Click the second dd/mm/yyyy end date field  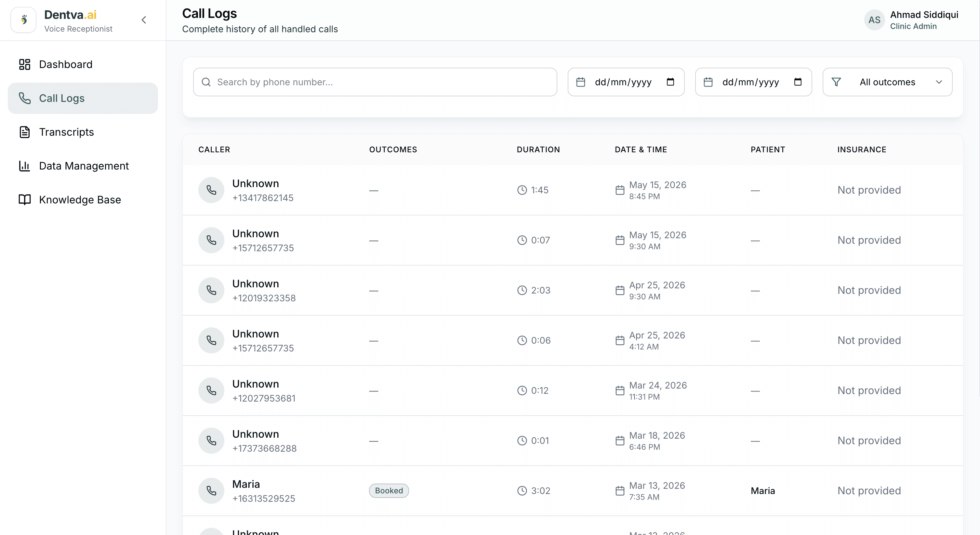[x=754, y=82]
